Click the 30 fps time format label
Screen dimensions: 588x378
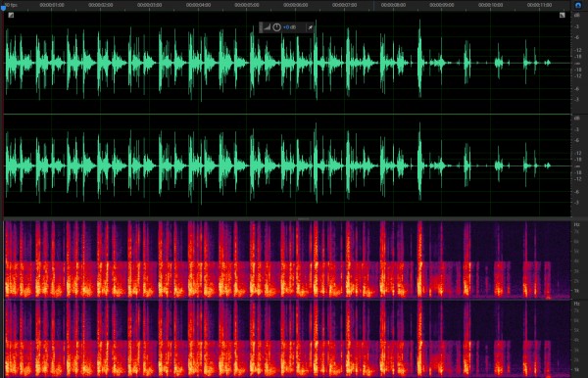point(11,5)
